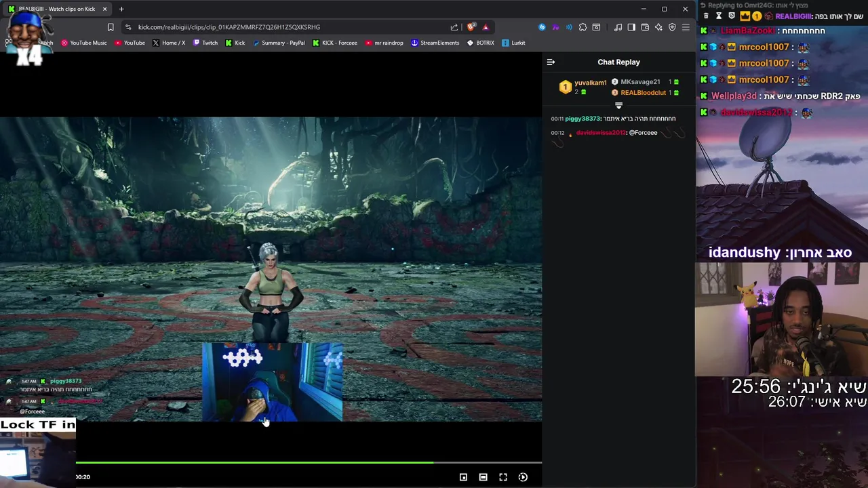This screenshot has width=868, height=488.
Task: Click the 26:07 personal best text
Action: pos(787,402)
